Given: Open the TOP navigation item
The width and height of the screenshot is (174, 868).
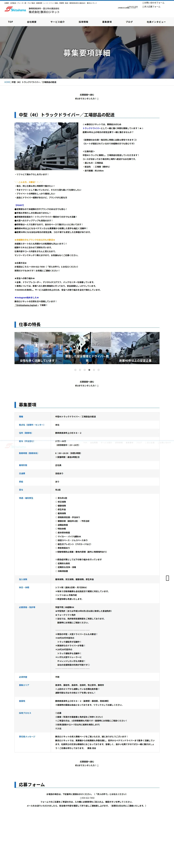Looking at the screenshot, I should click(x=10, y=22).
